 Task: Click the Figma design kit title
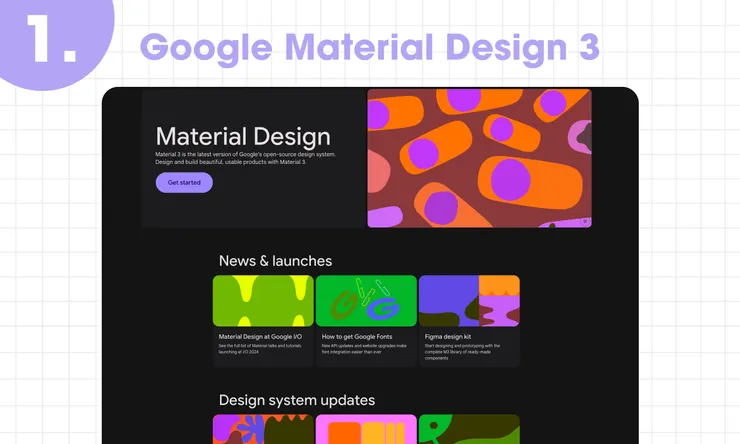point(448,337)
